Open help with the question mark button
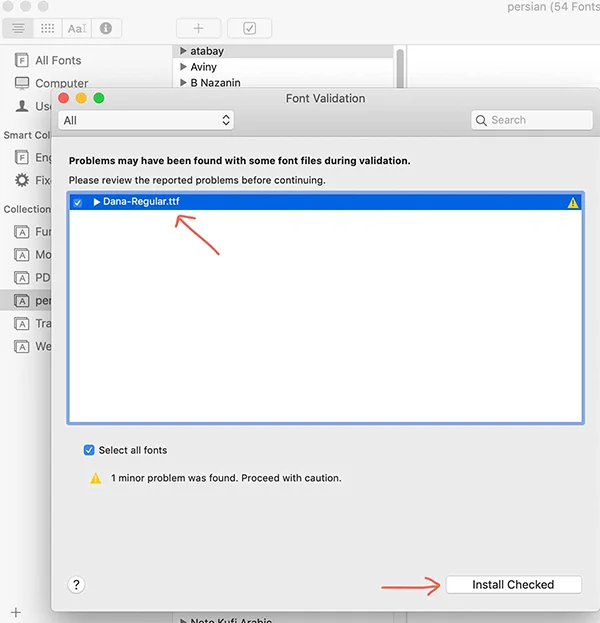Viewport: 600px width, 623px height. click(77, 585)
